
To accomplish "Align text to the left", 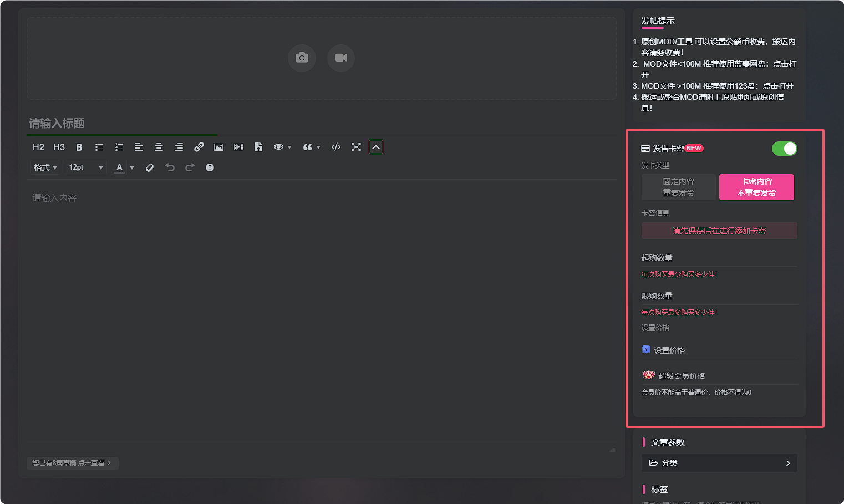I will (x=139, y=147).
